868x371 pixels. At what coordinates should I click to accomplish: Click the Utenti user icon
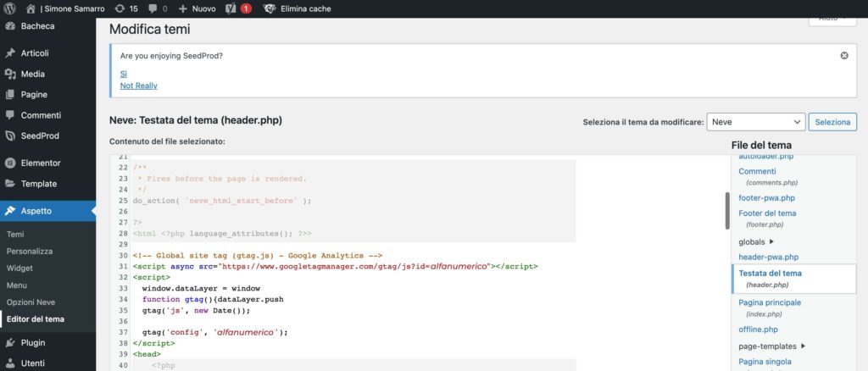pos(9,363)
